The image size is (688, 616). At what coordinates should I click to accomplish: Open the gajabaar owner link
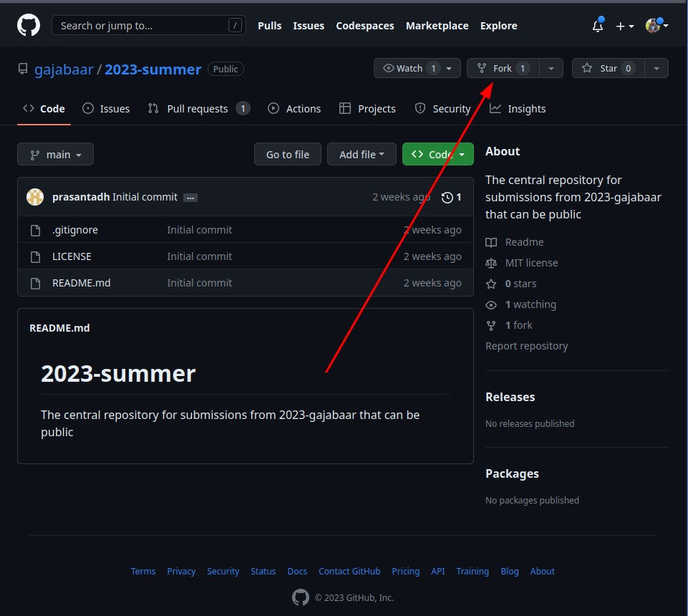pyautogui.click(x=64, y=69)
